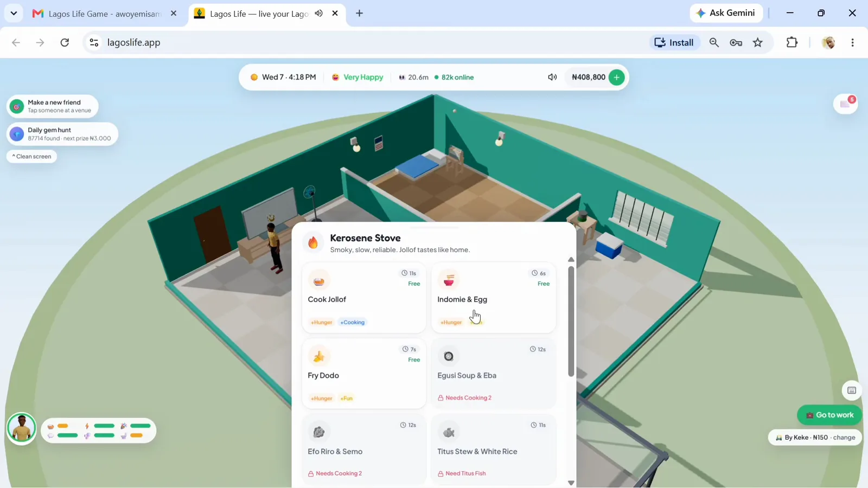Open the zoom magnifier icon
This screenshot has height=488, width=868.
click(714, 42)
